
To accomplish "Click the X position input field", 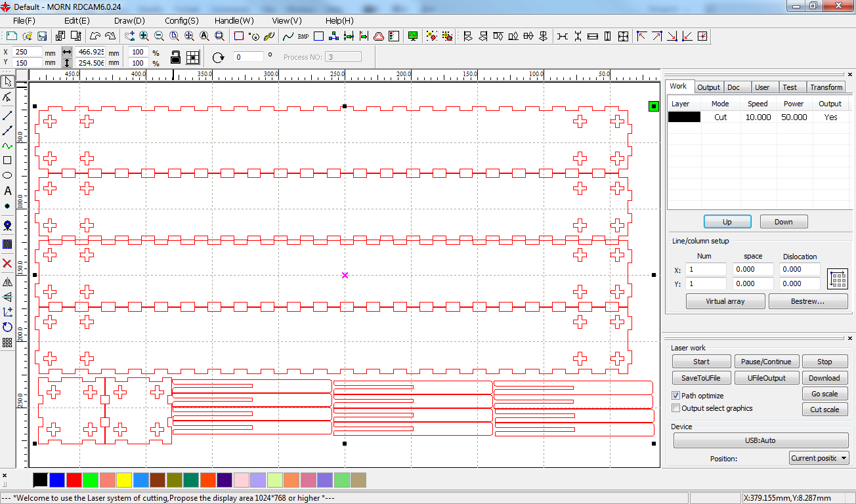I will pos(28,52).
